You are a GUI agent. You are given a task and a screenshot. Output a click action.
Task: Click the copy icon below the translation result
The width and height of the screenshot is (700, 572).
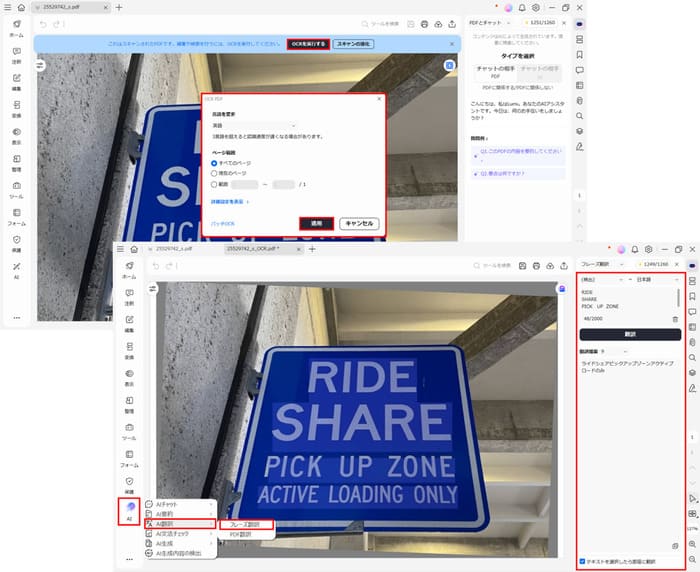click(675, 545)
